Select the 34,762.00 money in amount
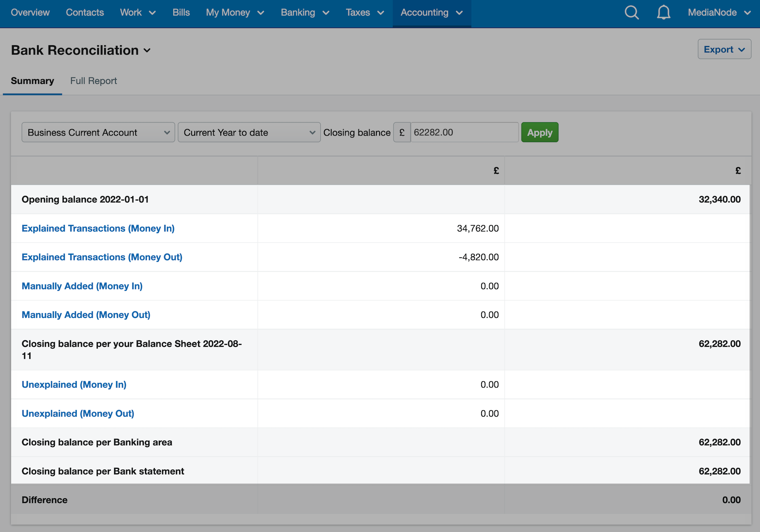760x532 pixels. pyautogui.click(x=478, y=228)
